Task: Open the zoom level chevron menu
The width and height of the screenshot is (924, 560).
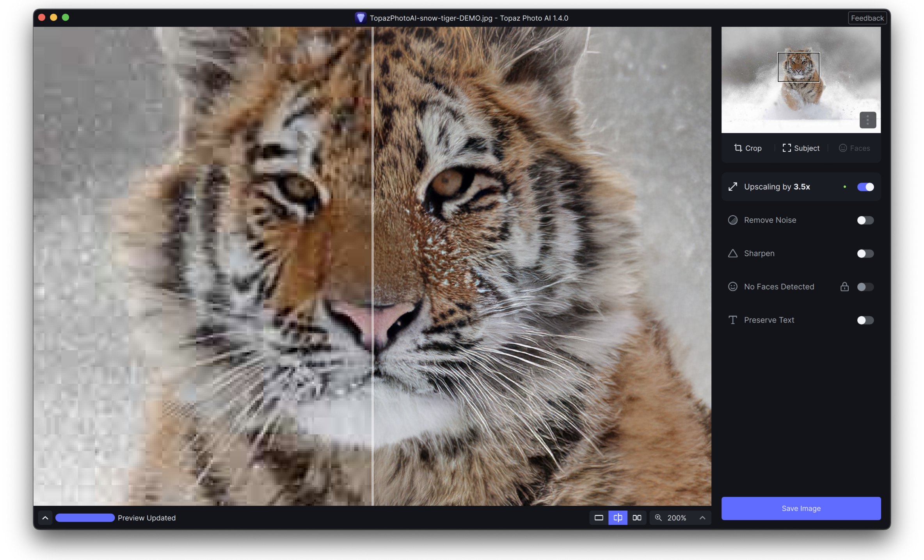Action: 702,518
